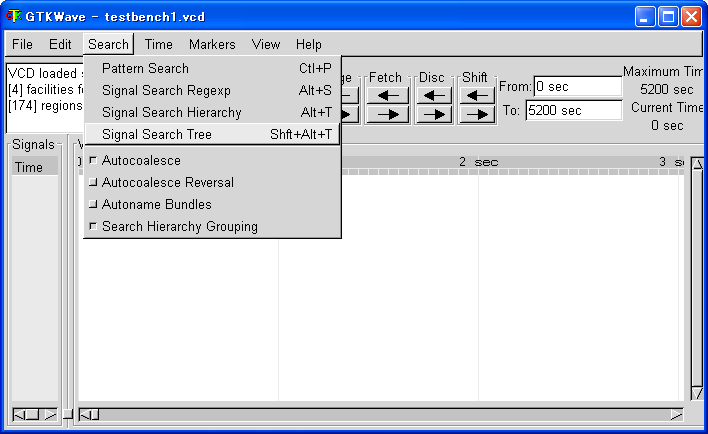Click the pane divider handle
The height and width of the screenshot is (434, 708).
pyautogui.click(x=67, y=414)
